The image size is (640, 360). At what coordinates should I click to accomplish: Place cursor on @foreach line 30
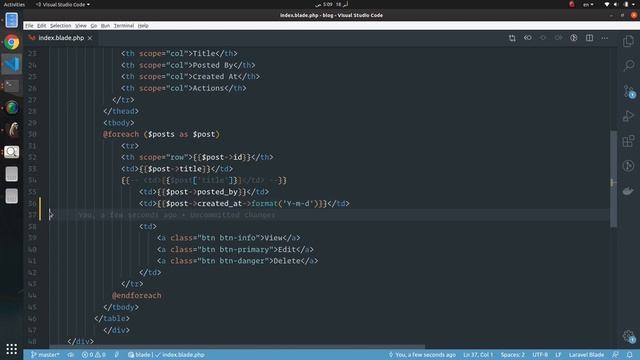point(161,134)
